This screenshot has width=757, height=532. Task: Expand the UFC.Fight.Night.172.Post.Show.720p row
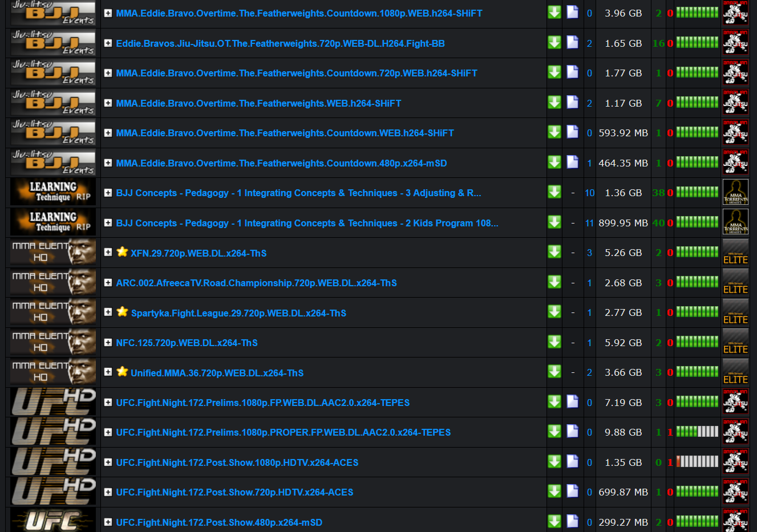[x=108, y=492]
